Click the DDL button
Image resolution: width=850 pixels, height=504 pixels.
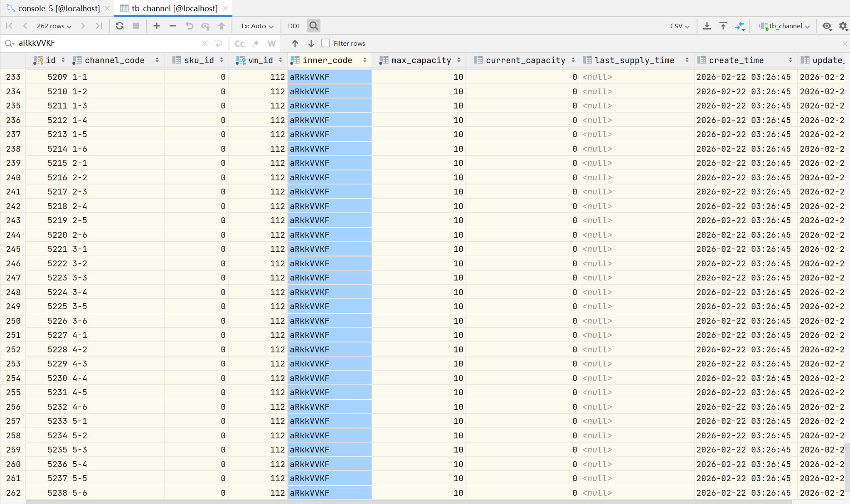(x=294, y=26)
